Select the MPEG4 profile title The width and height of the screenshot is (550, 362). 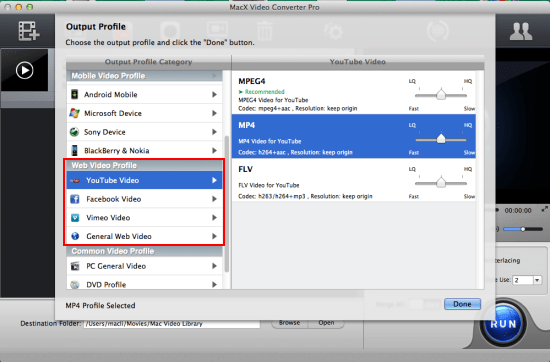(252, 81)
